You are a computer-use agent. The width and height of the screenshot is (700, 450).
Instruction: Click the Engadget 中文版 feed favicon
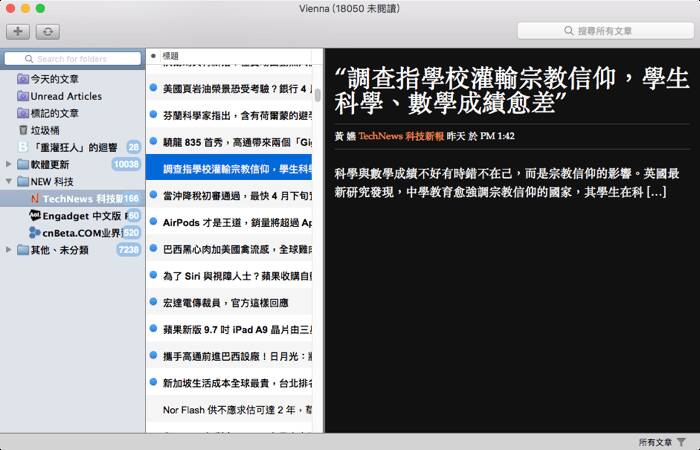tap(35, 215)
